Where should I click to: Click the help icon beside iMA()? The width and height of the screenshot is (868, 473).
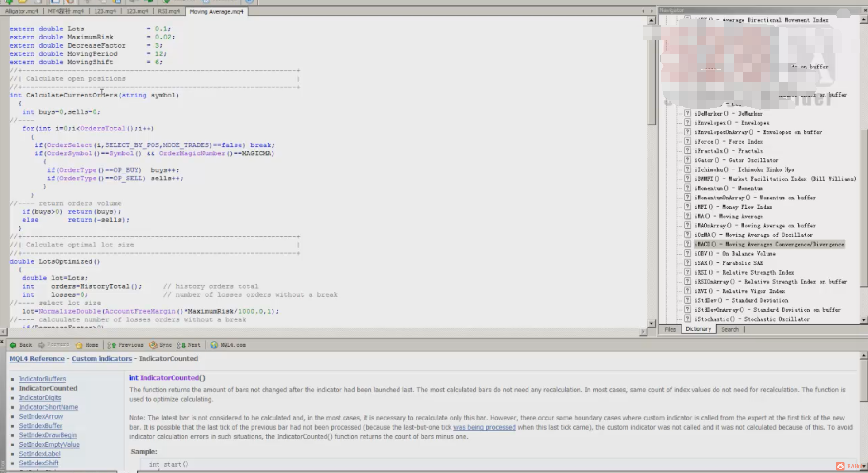[x=687, y=216]
